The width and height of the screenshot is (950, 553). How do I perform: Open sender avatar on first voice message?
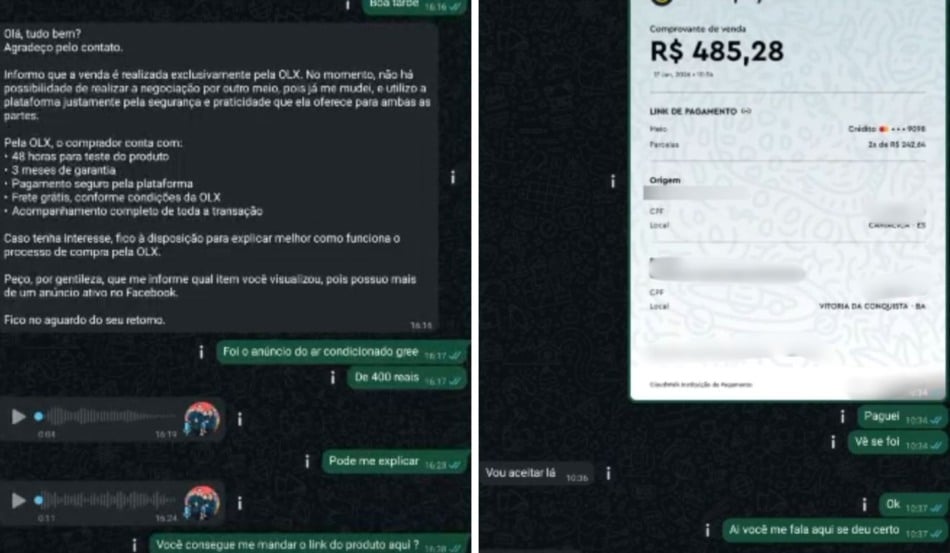pyautogui.click(x=202, y=419)
